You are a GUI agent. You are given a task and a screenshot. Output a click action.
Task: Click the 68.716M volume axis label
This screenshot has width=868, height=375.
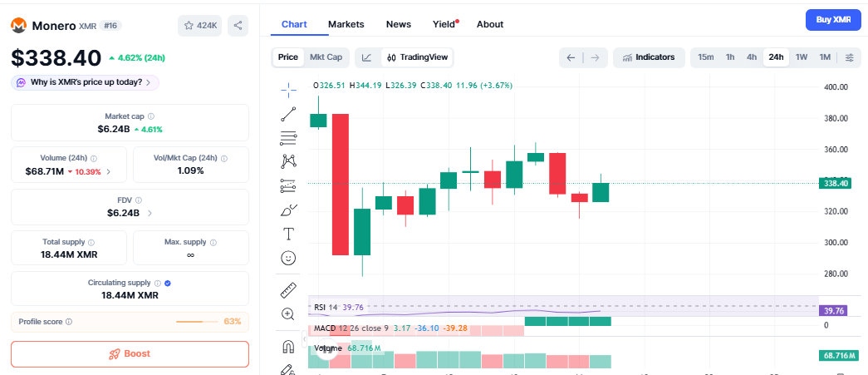[839, 356]
